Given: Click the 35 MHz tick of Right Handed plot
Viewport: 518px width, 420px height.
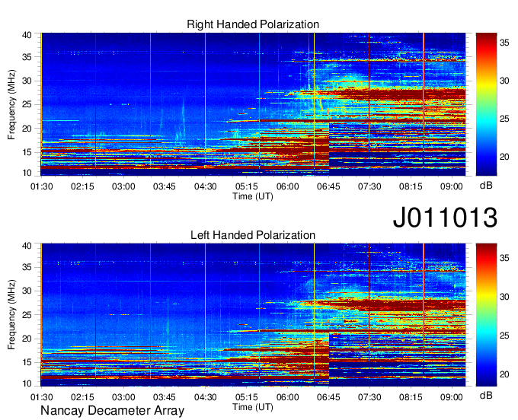Looking at the screenshot, I should point(27,57).
